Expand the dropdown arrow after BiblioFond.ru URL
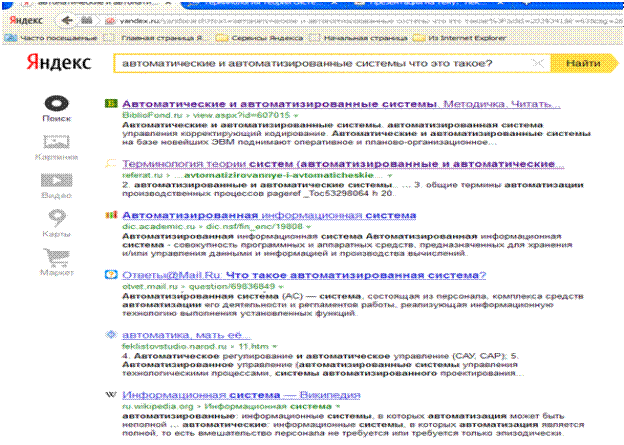 296,115
